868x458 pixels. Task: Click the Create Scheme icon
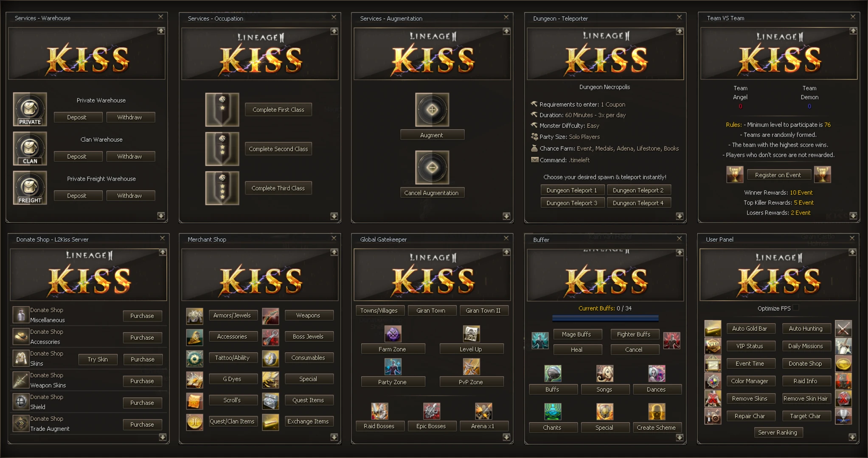point(657,412)
